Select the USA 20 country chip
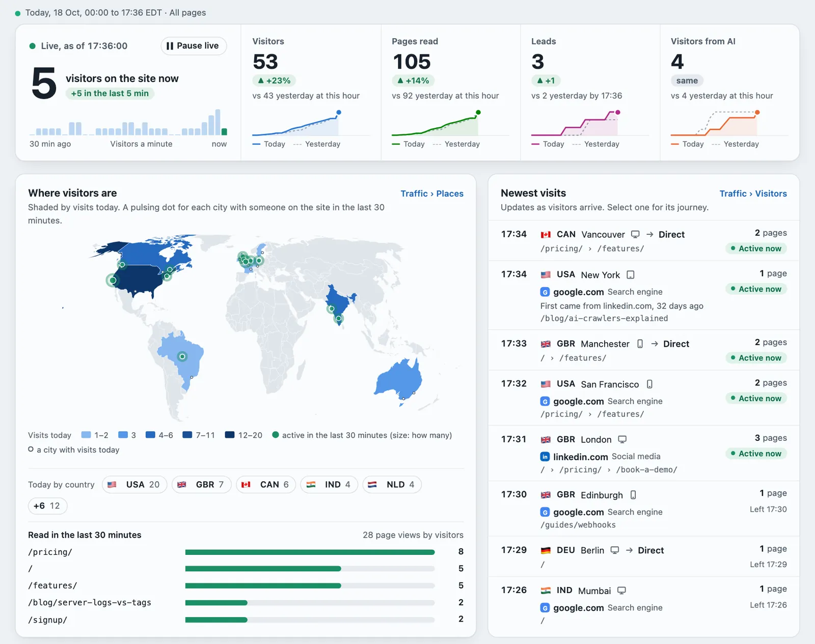The image size is (815, 644). pos(134,485)
